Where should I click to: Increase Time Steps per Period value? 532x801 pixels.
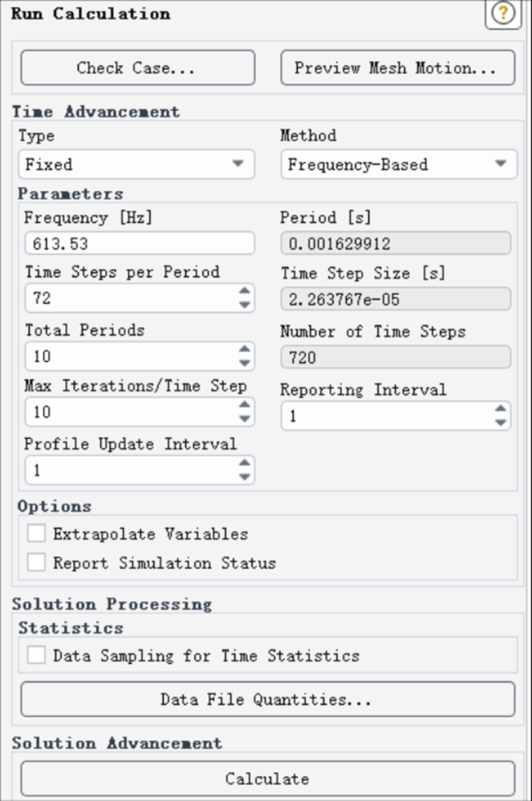(x=244, y=291)
